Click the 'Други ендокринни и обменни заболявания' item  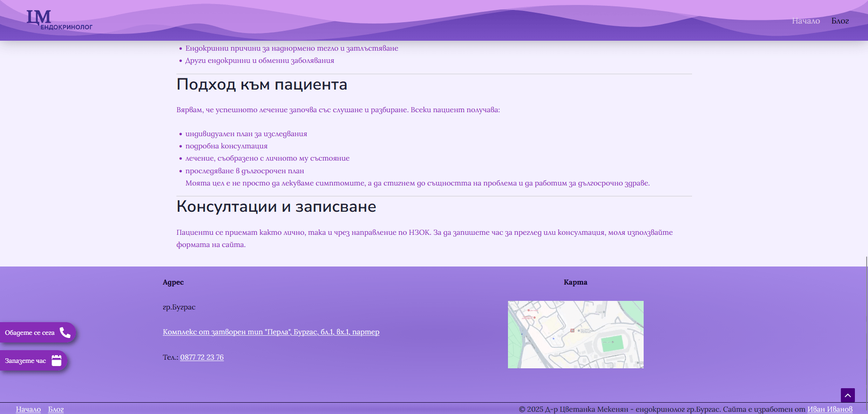tap(260, 61)
